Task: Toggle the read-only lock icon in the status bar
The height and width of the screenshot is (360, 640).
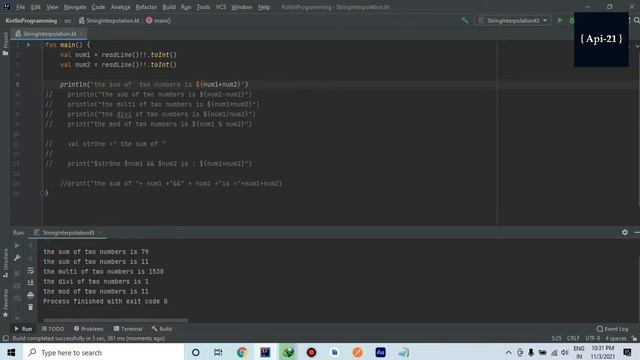Action: [x=634, y=338]
